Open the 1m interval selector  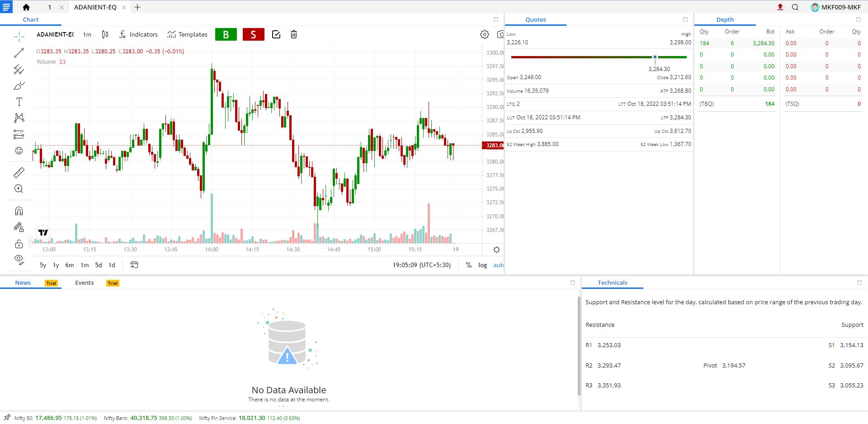[87, 34]
